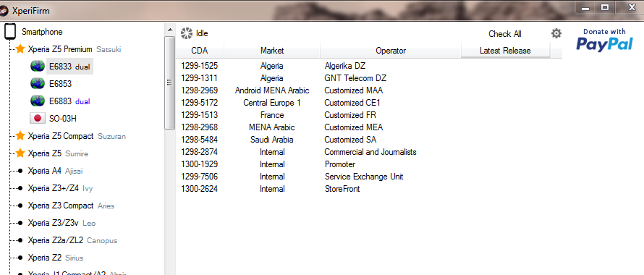Click the Central Europe 1 market cell
The width and height of the screenshot is (644, 275).
click(x=272, y=103)
